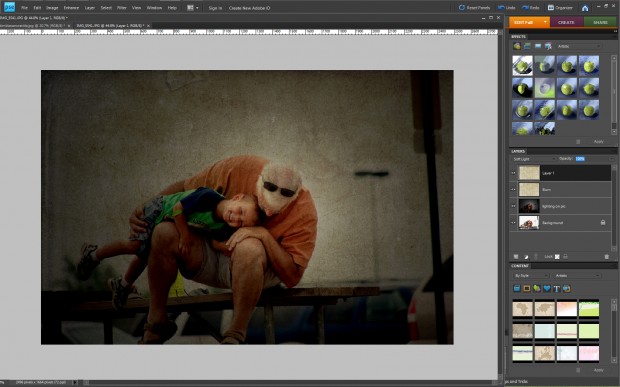Click the Sign In link
This screenshot has height=387, width=620.
215,8
